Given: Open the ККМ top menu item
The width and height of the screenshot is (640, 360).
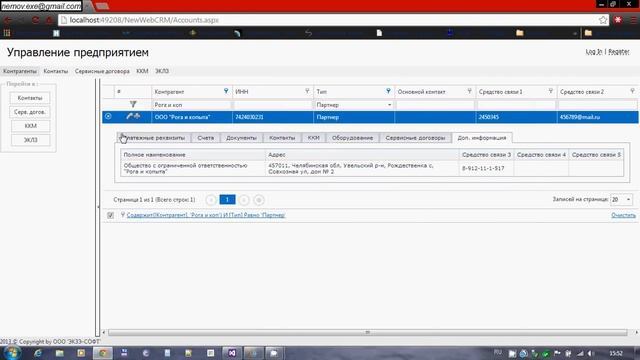Looking at the screenshot, I should click(142, 71).
